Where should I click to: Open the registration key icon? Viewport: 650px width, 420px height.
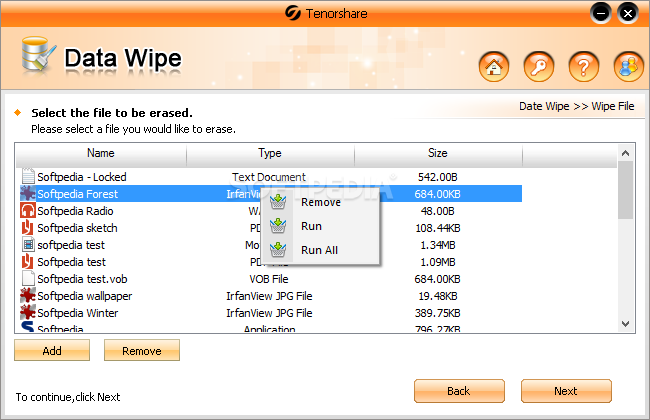click(538, 66)
